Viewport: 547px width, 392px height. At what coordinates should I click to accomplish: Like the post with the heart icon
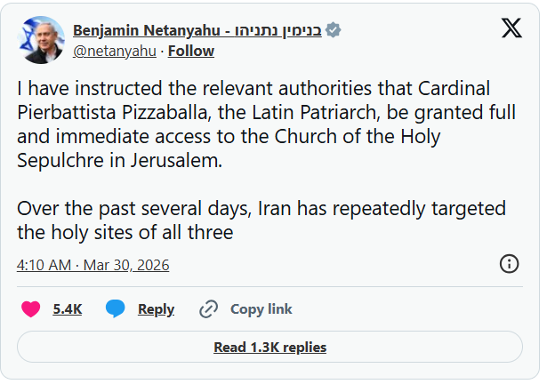click(31, 309)
